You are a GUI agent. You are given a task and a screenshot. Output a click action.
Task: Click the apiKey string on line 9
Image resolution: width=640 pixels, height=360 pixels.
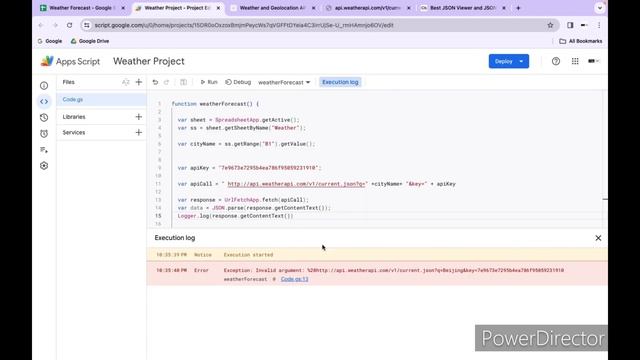[x=269, y=168]
